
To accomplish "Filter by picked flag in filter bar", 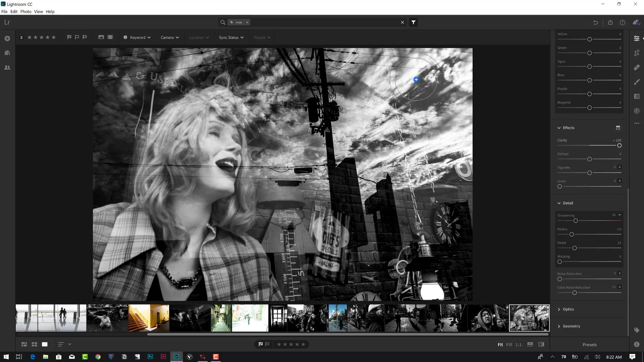I will (x=69, y=37).
